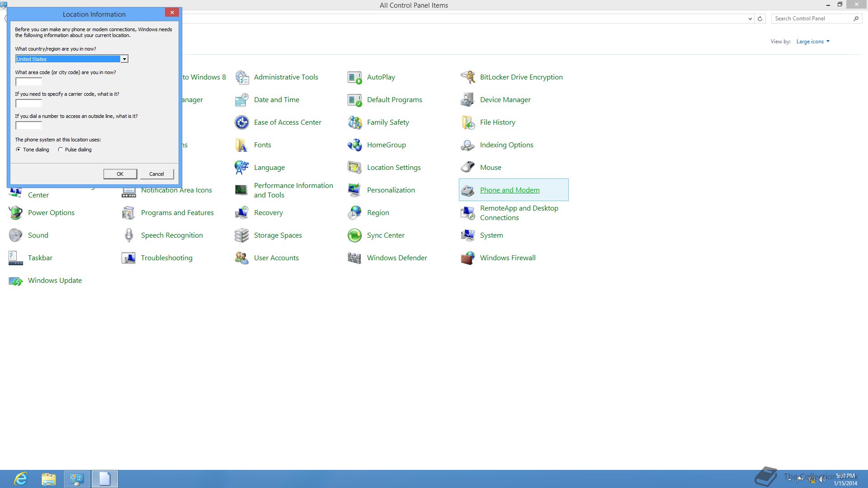Screen dimensions: 868x488
Task: Launch Internet Explorer from the taskbar
Action: [x=21, y=479]
